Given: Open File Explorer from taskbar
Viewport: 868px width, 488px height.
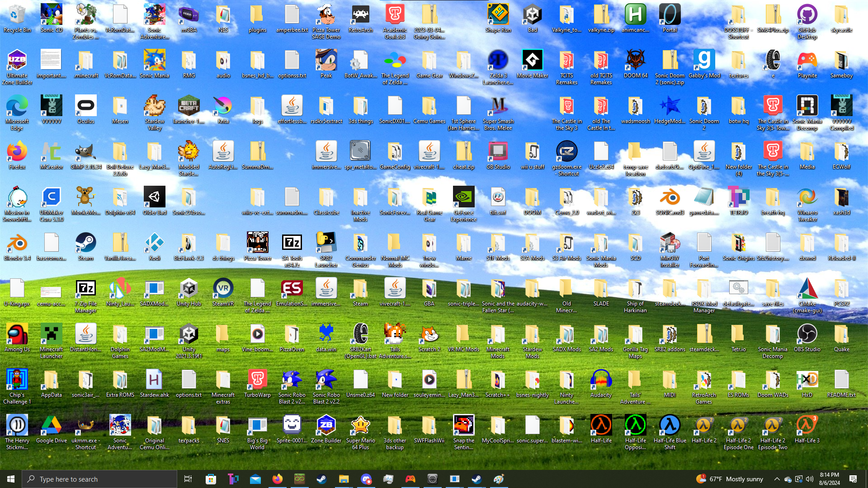Looking at the screenshot, I should click(x=344, y=479).
